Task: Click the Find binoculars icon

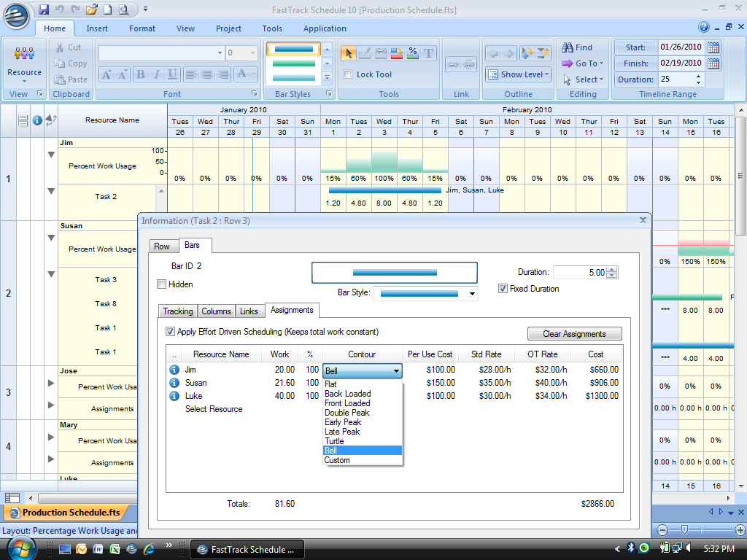Action: [x=568, y=47]
